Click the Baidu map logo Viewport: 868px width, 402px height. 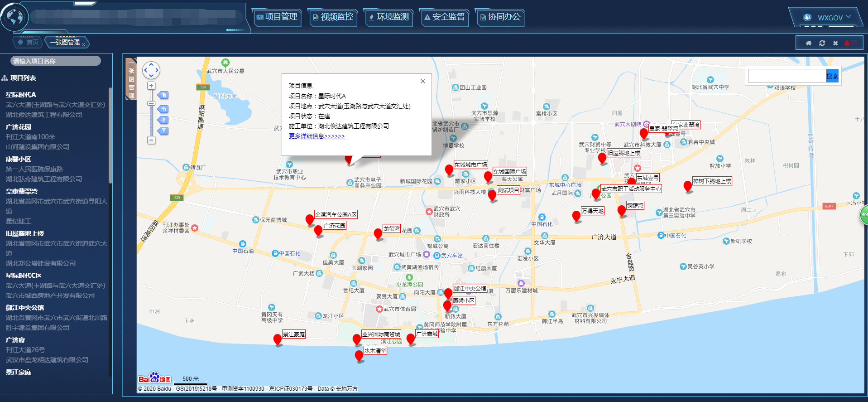[154, 378]
